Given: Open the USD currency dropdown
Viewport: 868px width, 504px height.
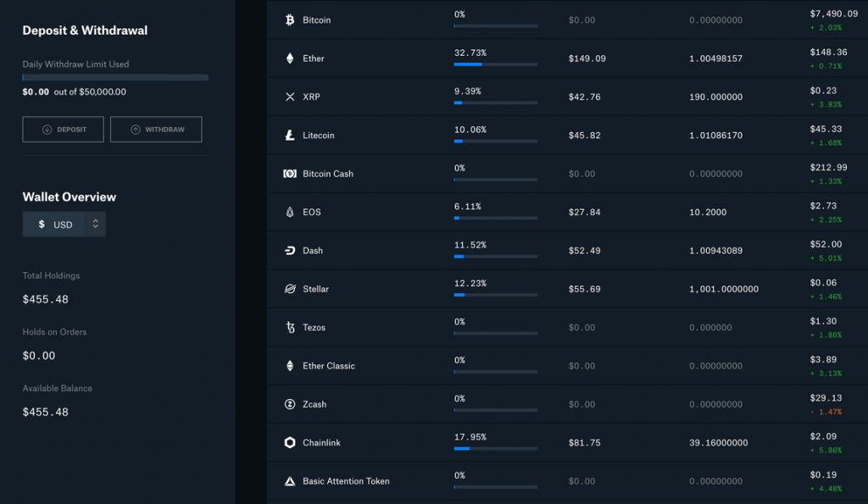Looking at the screenshot, I should (64, 224).
